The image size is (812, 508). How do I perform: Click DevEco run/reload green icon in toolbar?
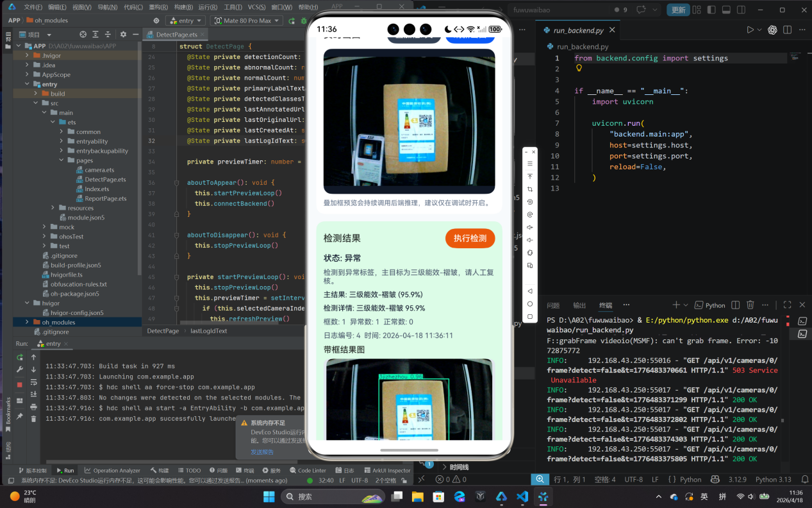(x=292, y=21)
